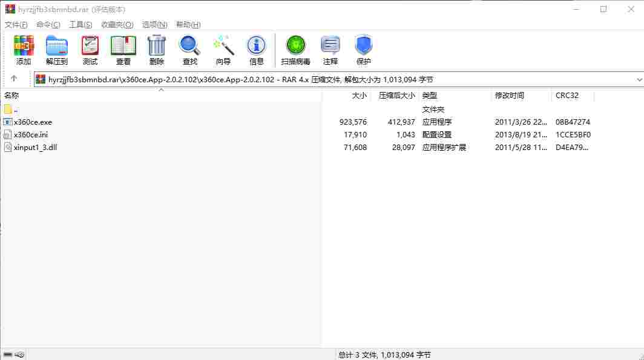Click the drive icon in status bar
Viewport: 644px width, 360px height.
(x=8, y=355)
